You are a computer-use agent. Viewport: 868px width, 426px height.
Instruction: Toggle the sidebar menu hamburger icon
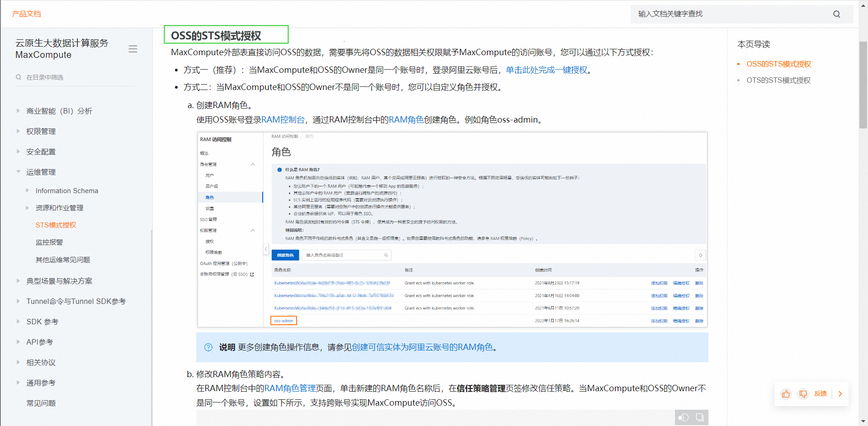133,49
